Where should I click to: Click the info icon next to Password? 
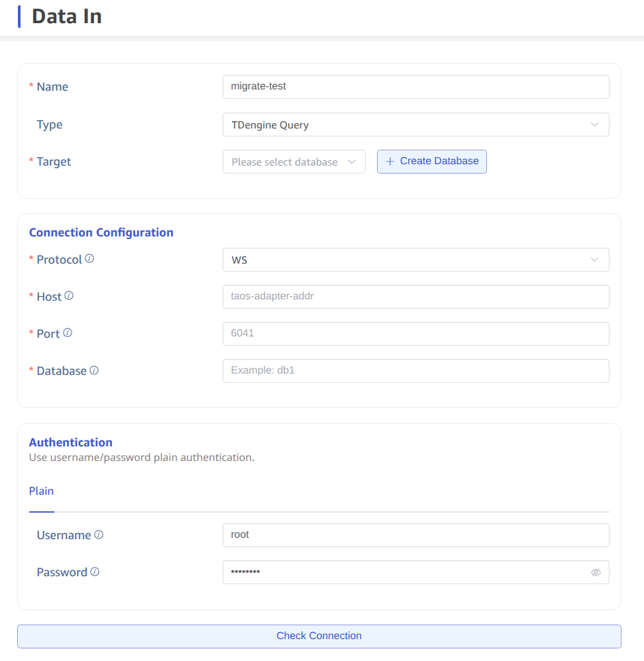(x=95, y=572)
